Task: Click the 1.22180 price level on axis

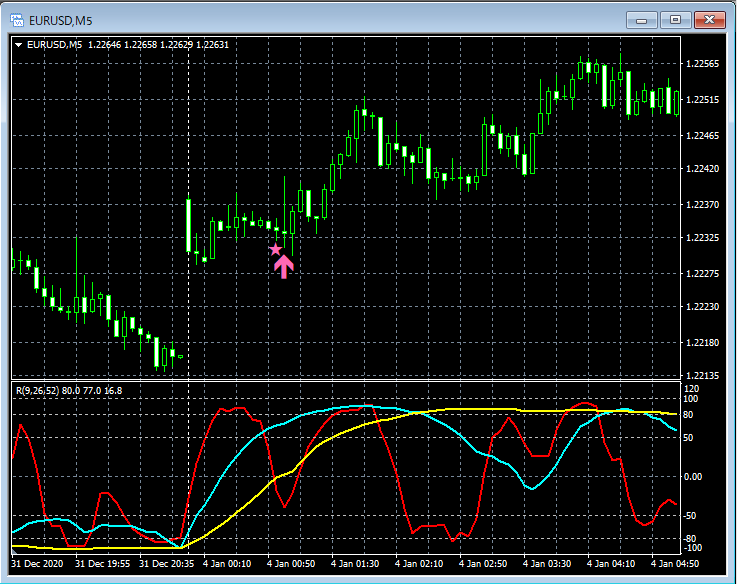Action: (x=702, y=343)
